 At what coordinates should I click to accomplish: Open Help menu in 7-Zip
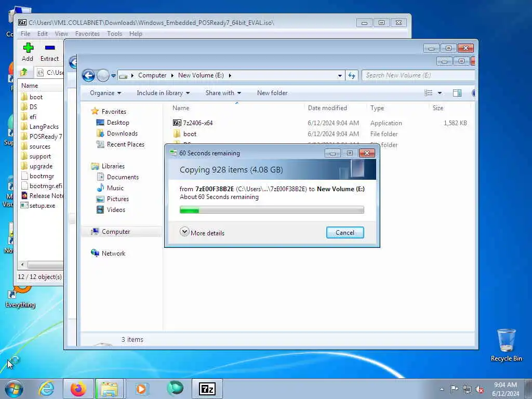136,34
